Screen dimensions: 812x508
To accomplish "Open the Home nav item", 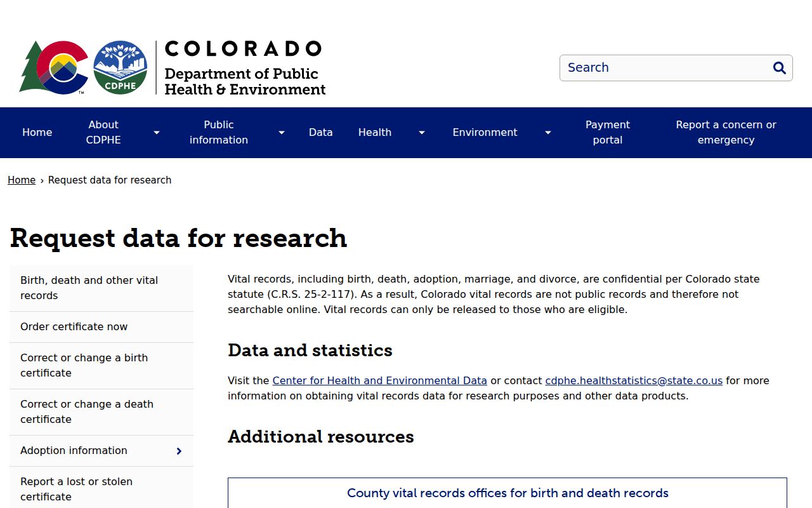I will click(x=37, y=133).
